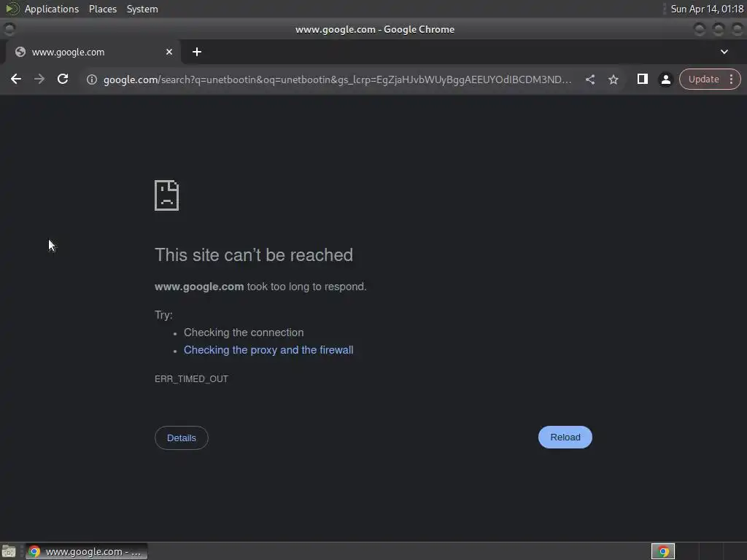Click 'This site can't be reached' heading
Screen dimensions: 747x560
point(254,254)
